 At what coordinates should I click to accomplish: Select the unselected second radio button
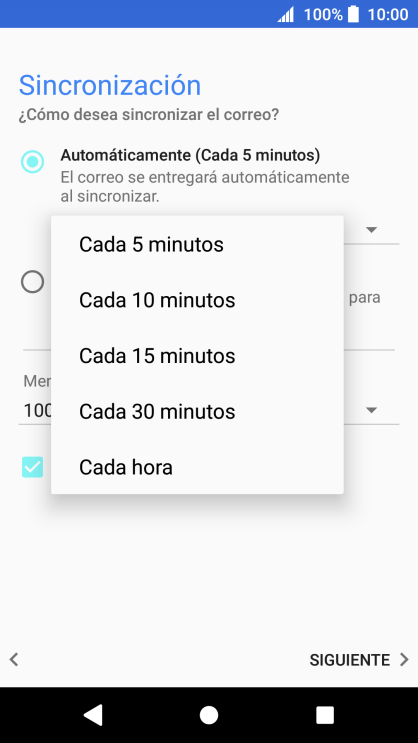pyautogui.click(x=33, y=282)
